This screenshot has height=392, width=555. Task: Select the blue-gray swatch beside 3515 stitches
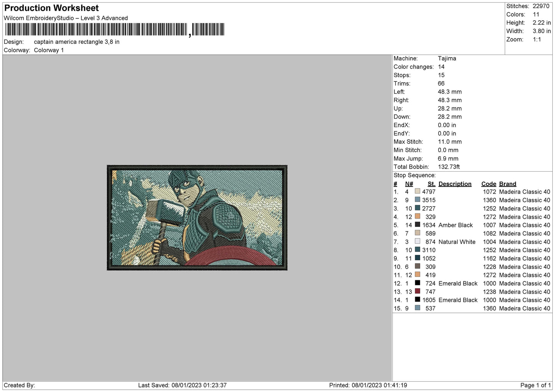[417, 200]
